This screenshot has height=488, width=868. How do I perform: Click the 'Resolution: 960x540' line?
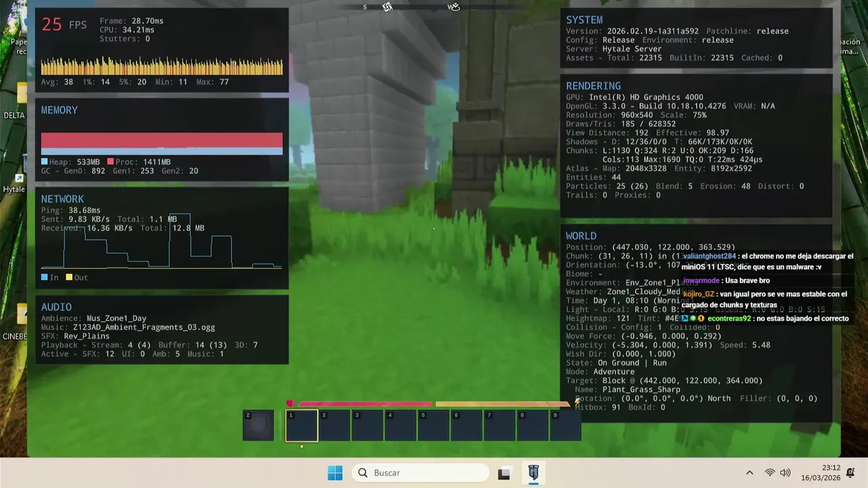(x=610, y=115)
